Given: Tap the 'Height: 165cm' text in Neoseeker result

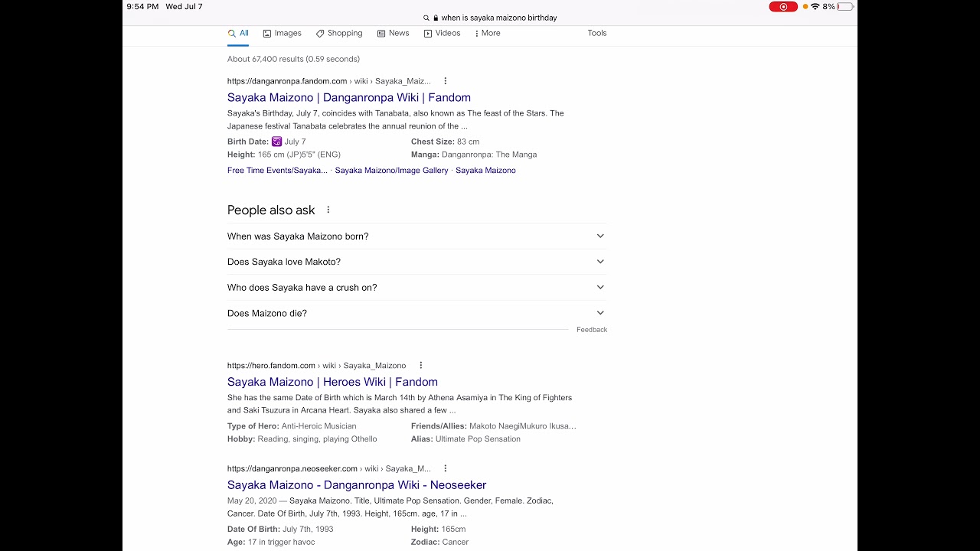Looking at the screenshot, I should (438, 530).
